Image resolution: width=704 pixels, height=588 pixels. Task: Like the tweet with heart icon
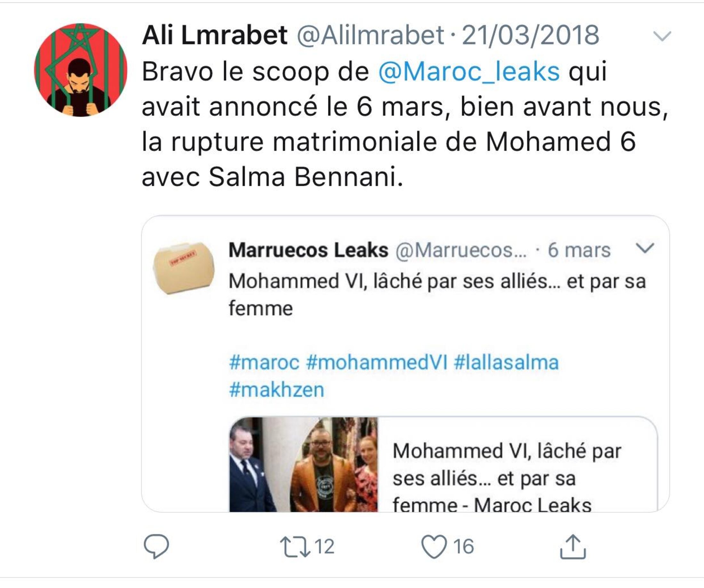tap(434, 547)
